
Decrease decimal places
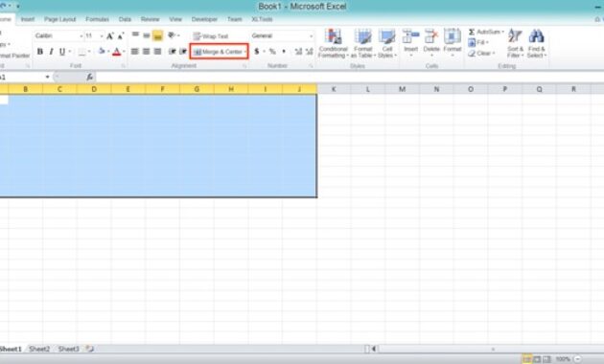click(309, 51)
